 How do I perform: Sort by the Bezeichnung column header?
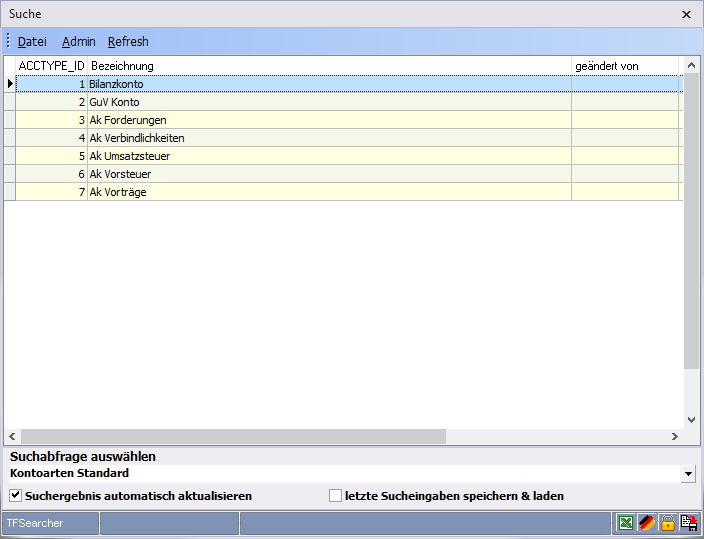tap(329, 66)
